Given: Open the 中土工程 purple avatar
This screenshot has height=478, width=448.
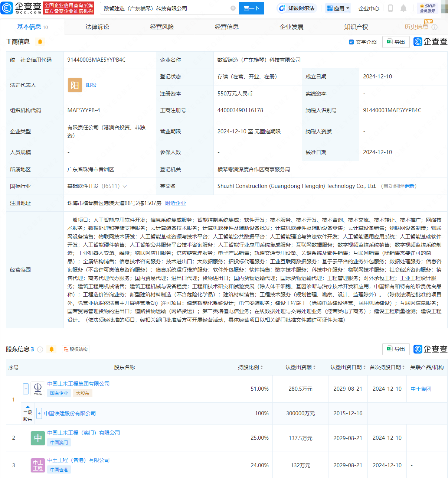Looking at the screenshot, I should (37, 465).
